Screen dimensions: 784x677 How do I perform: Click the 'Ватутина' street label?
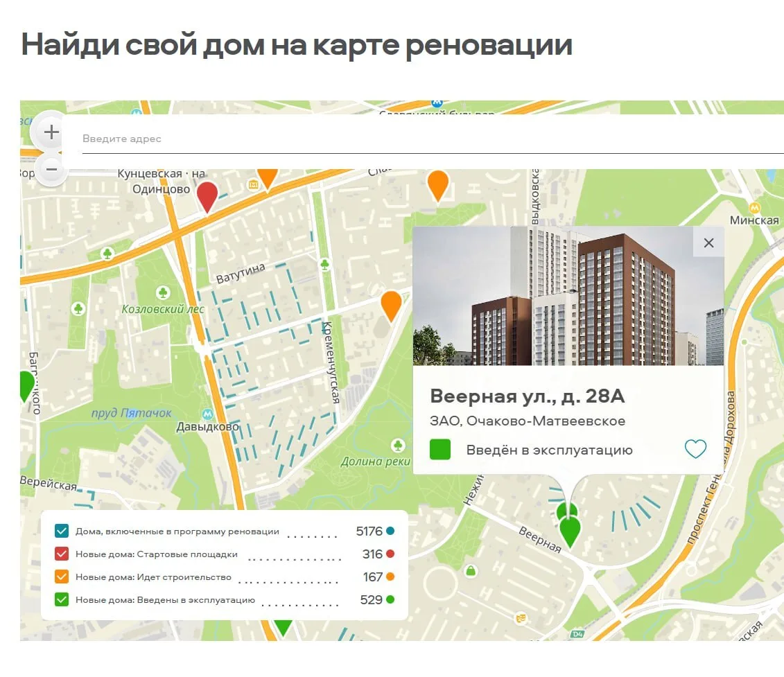pos(241,273)
